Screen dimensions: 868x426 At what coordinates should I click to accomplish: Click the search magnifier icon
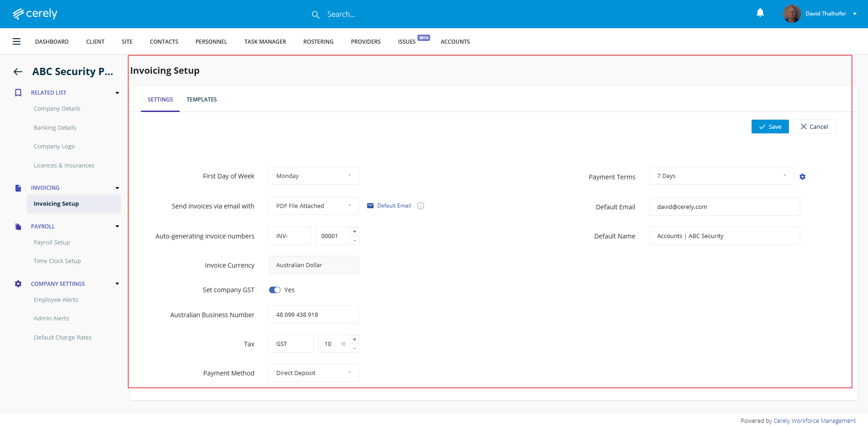[x=316, y=15]
